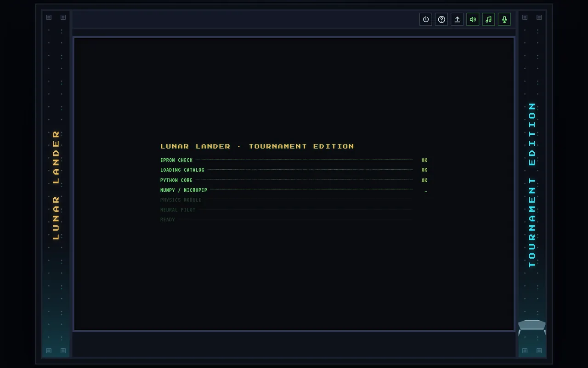Click the 'PYTHON CORE' boot line
Screen dimensions: 588x368
(294, 180)
